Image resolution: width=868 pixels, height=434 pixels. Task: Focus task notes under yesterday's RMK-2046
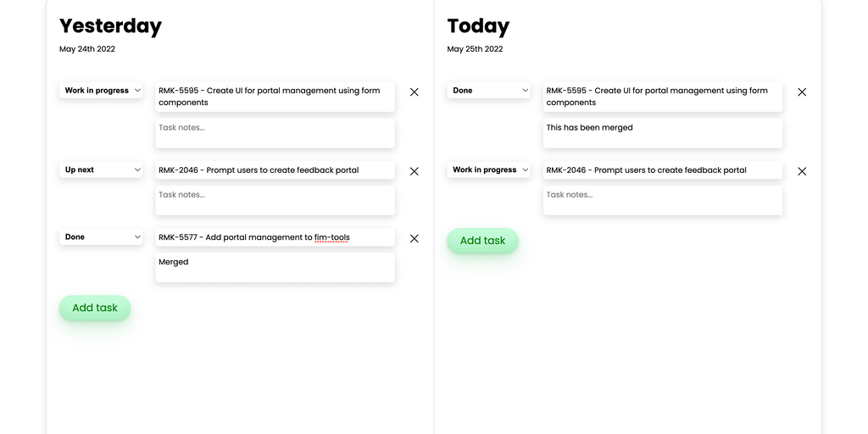275,200
